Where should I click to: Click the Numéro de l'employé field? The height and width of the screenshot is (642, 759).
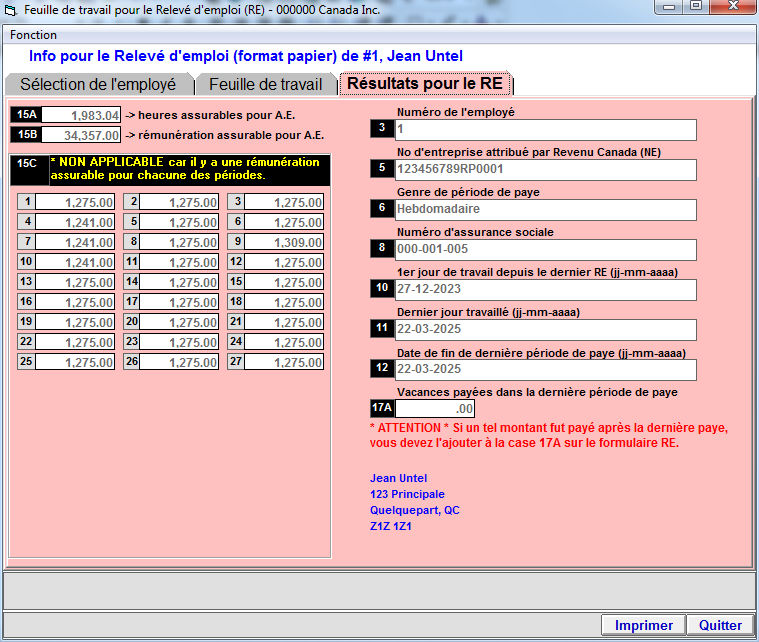pyautogui.click(x=546, y=129)
